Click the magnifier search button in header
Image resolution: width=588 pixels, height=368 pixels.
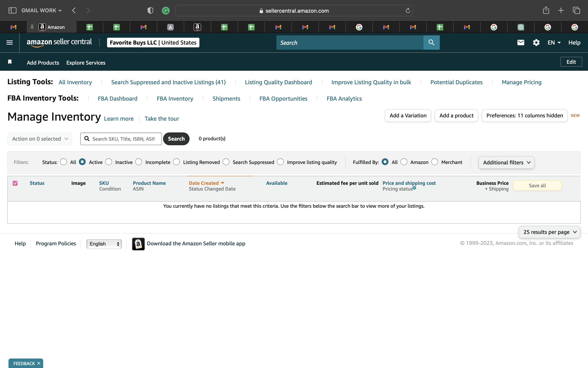(x=431, y=43)
